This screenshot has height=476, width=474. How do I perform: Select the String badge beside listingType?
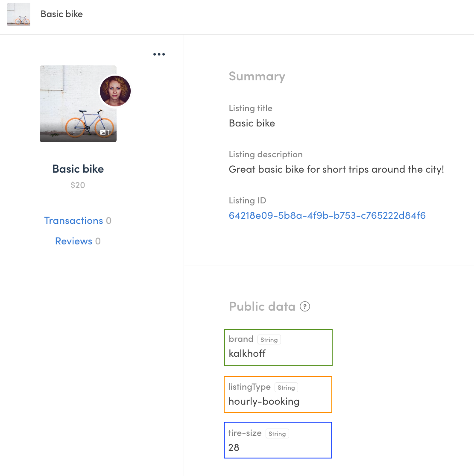pyautogui.click(x=286, y=387)
